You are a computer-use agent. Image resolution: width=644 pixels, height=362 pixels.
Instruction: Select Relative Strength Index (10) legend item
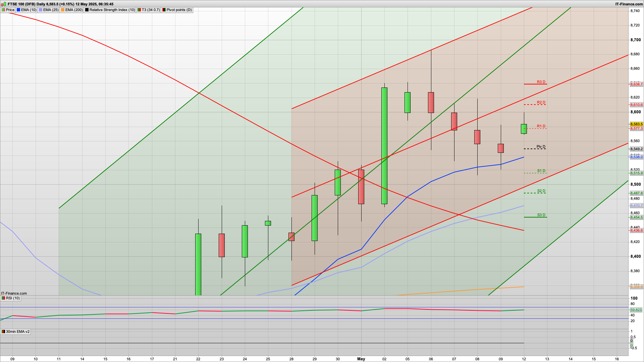pos(110,10)
